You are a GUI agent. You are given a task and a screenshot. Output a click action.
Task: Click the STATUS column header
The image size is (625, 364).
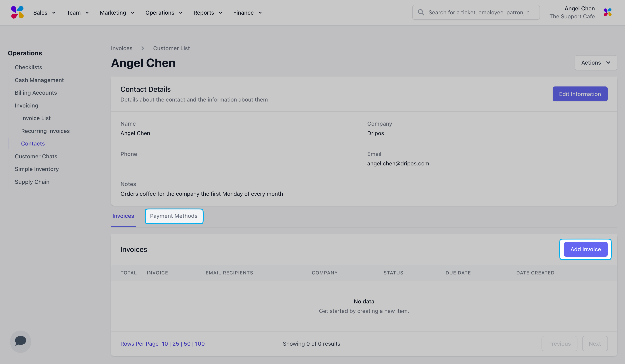(x=393, y=273)
